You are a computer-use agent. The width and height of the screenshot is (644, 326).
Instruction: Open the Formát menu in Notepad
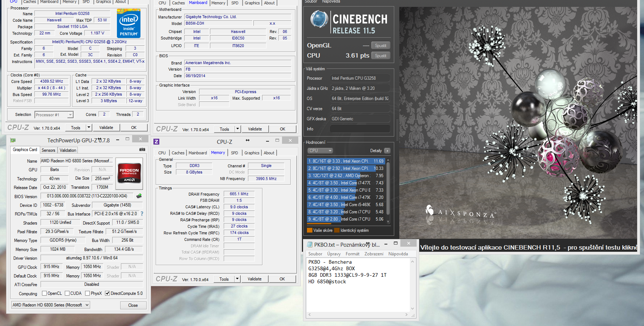[x=353, y=254]
